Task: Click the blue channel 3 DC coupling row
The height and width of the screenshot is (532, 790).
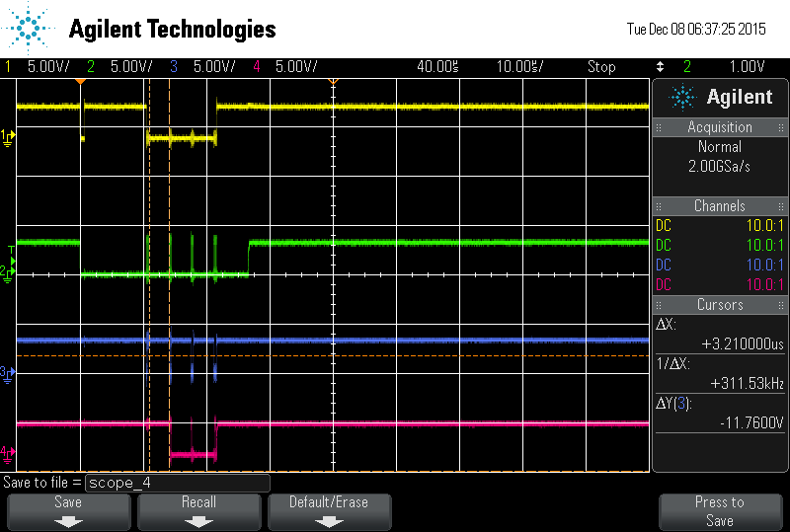Action: [x=720, y=265]
